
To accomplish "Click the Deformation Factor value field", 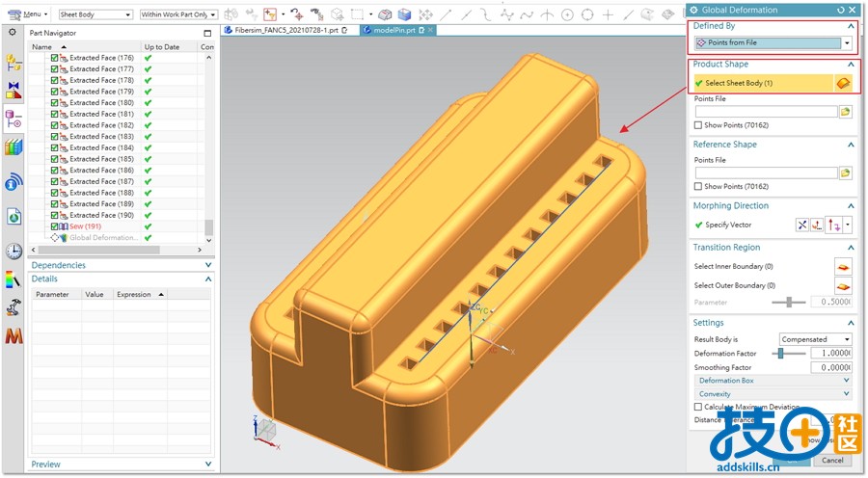I will tap(831, 354).
